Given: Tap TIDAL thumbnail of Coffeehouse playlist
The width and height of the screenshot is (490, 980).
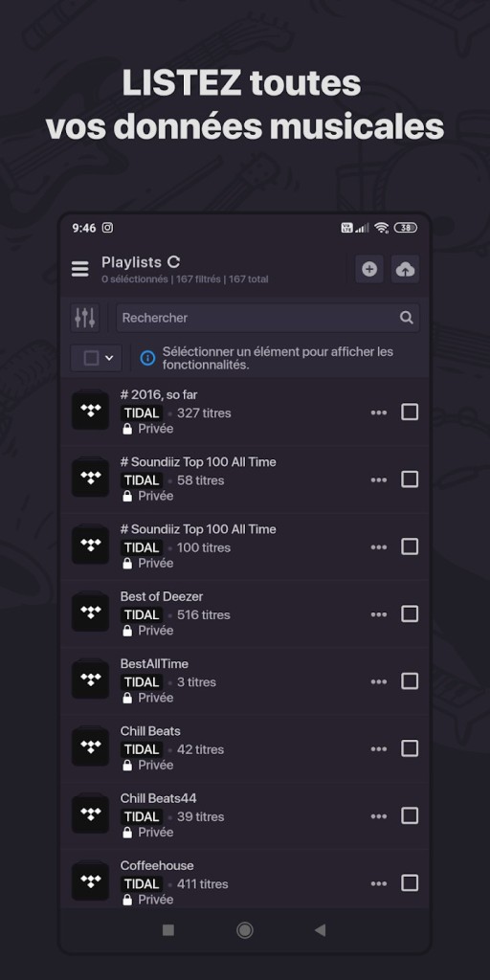Looking at the screenshot, I should (91, 881).
